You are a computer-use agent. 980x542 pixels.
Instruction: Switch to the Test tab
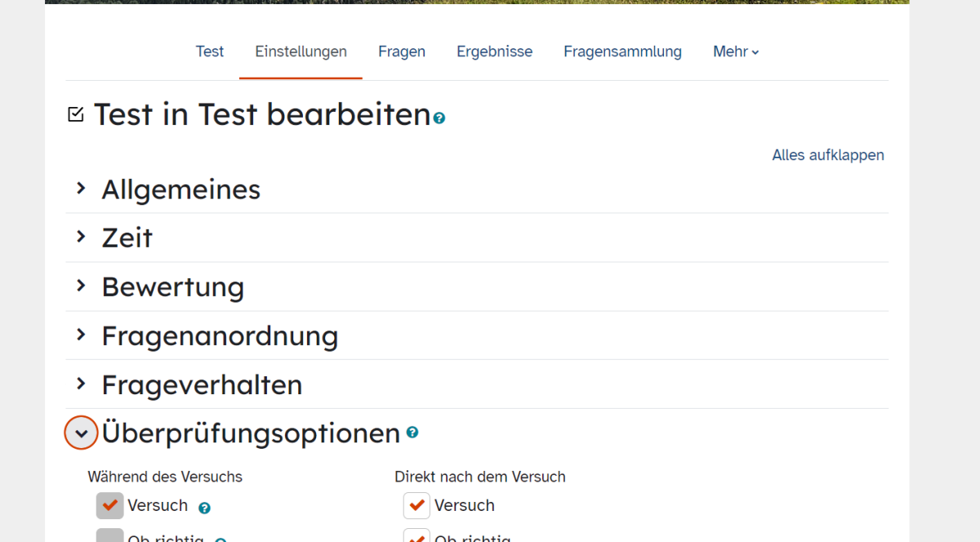209,51
